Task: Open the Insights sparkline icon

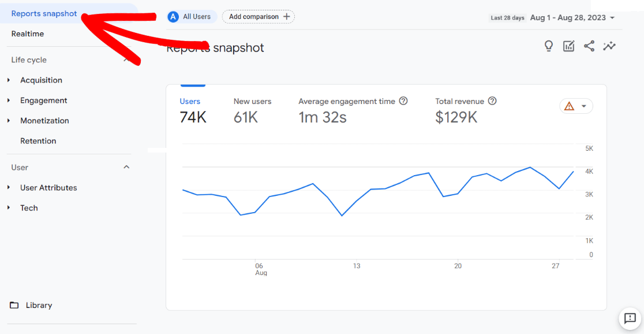Action: [x=609, y=46]
